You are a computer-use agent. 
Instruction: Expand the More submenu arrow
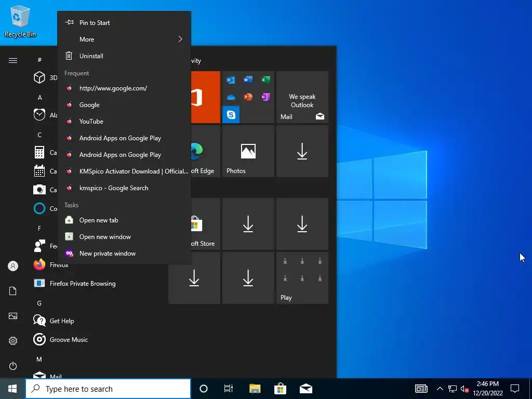[180, 39]
